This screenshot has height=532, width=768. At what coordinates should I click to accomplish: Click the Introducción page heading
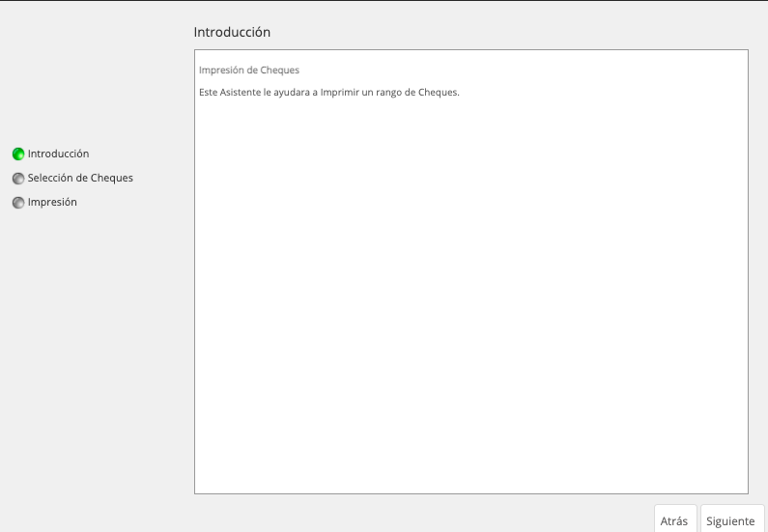click(232, 32)
